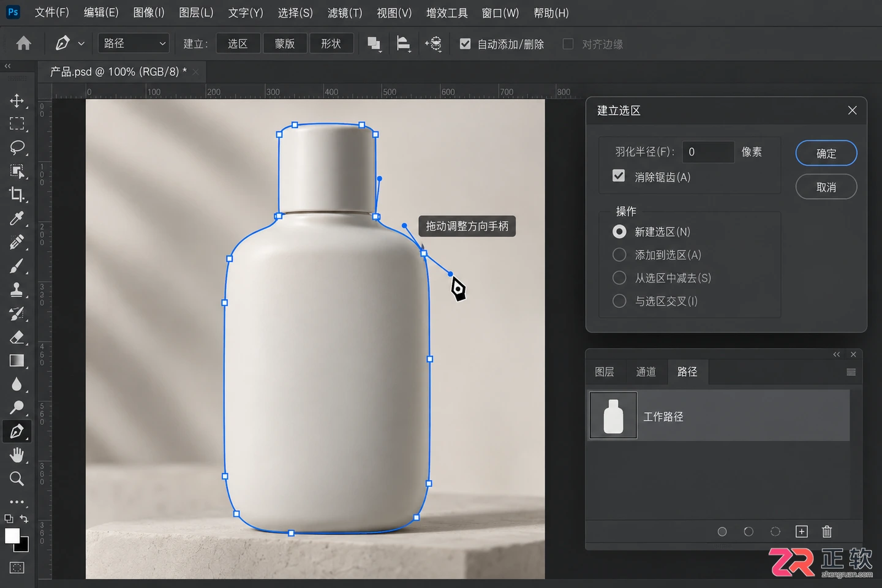Choose 从选区中减去 operation

click(x=620, y=278)
